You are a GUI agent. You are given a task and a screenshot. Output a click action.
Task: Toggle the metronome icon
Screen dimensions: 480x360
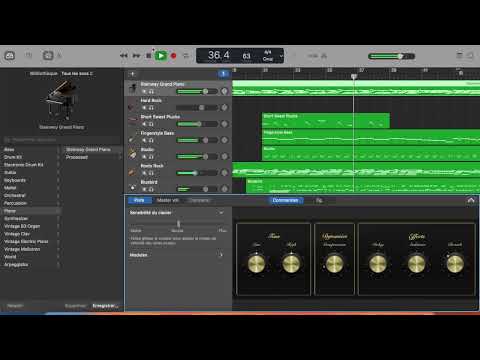pyautogui.click(x=324, y=56)
